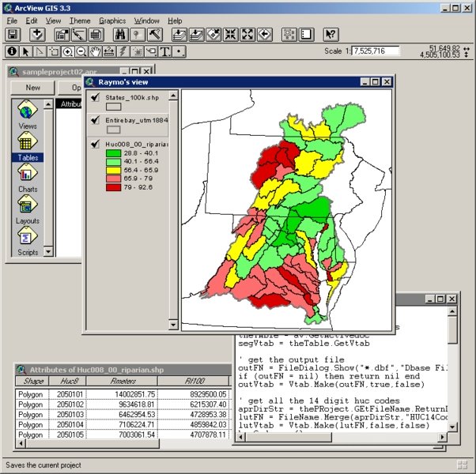Open the Theme menu
476x474 pixels.
(x=79, y=21)
